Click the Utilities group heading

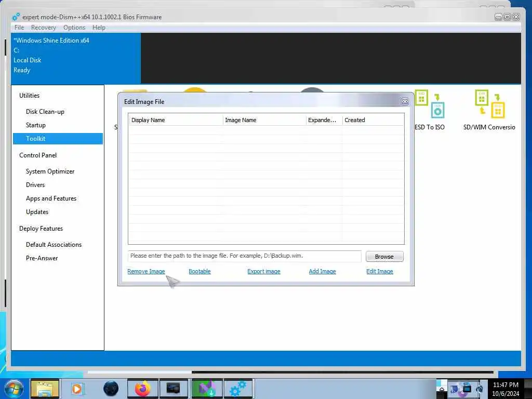(x=29, y=96)
